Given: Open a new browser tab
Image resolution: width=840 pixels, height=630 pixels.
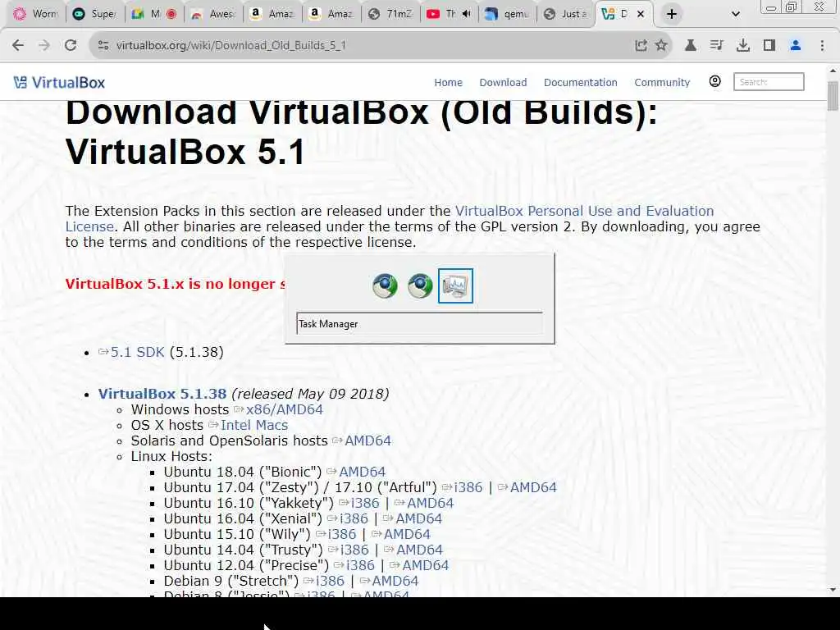Looking at the screenshot, I should point(671,15).
